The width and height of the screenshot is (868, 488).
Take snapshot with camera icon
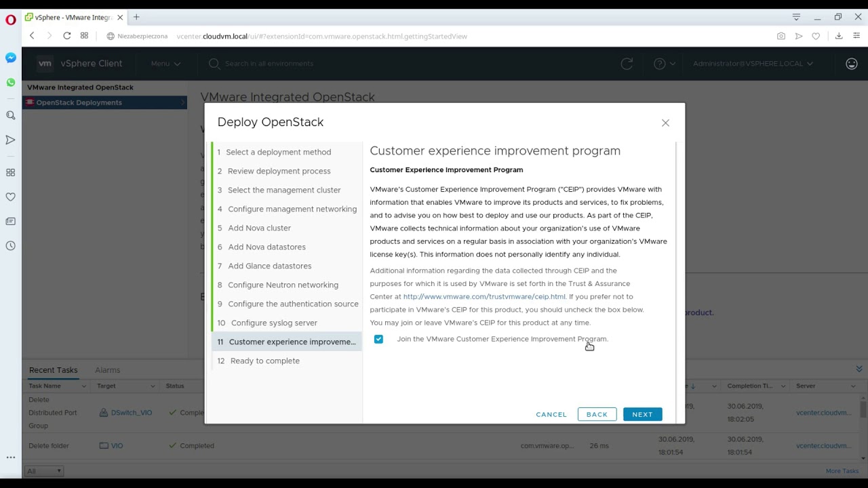(781, 36)
